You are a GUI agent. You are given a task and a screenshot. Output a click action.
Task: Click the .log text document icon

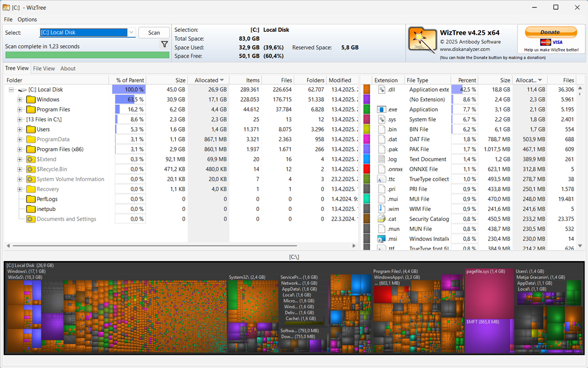(382, 159)
